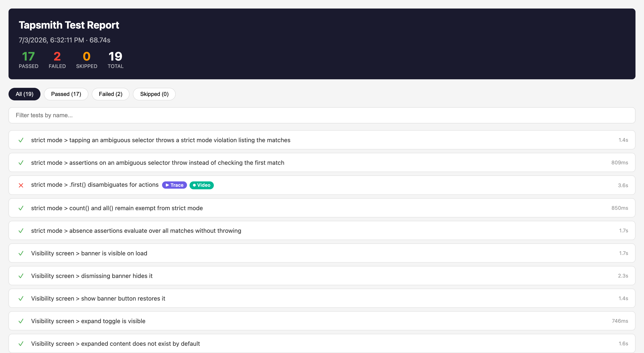Expand 'banner is visible on load' row

click(x=322, y=253)
